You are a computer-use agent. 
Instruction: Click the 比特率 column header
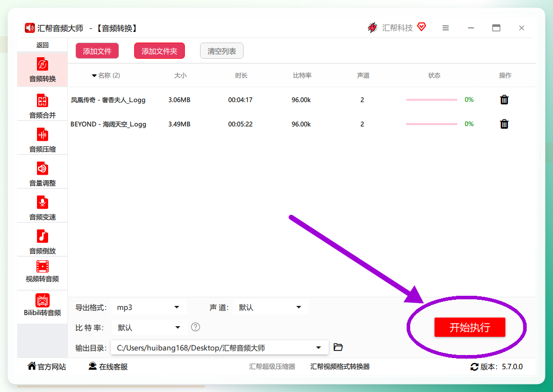(x=302, y=75)
